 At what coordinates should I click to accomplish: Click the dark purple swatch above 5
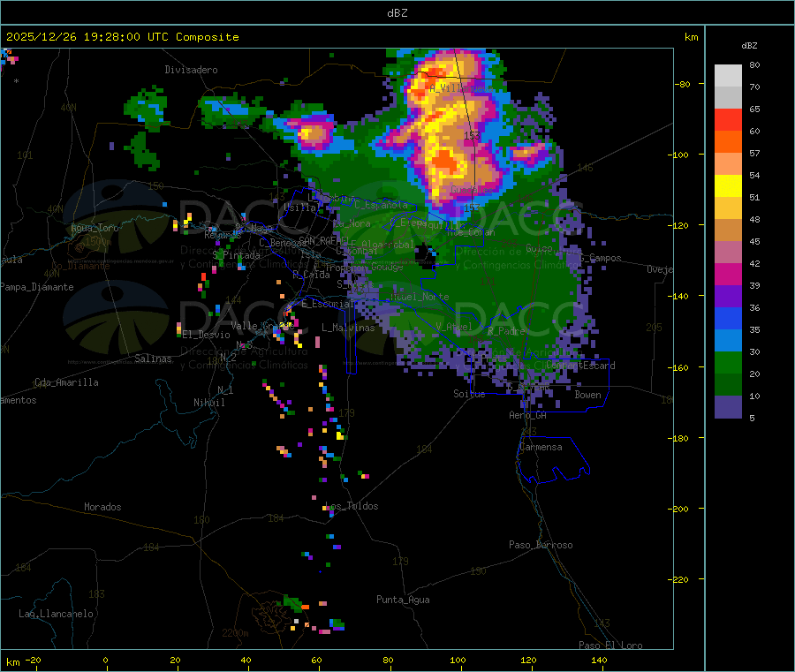[x=728, y=406]
